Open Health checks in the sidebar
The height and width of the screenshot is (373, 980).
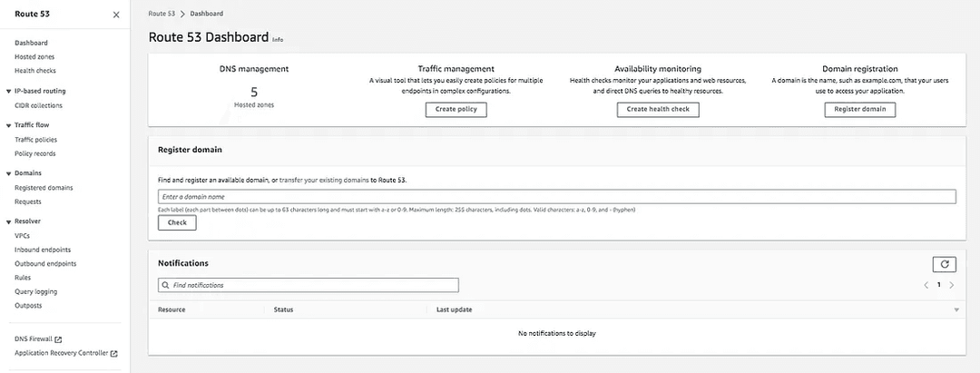[35, 71]
